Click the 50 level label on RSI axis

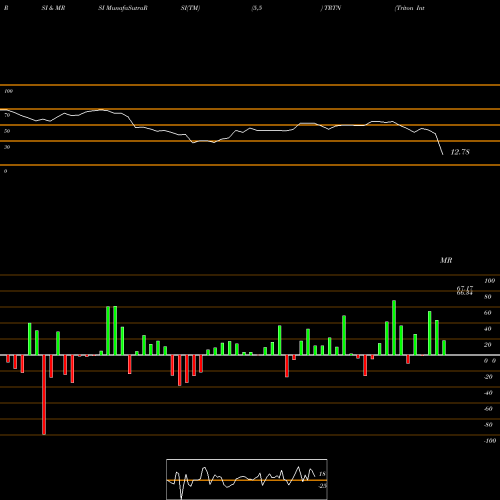(7, 131)
